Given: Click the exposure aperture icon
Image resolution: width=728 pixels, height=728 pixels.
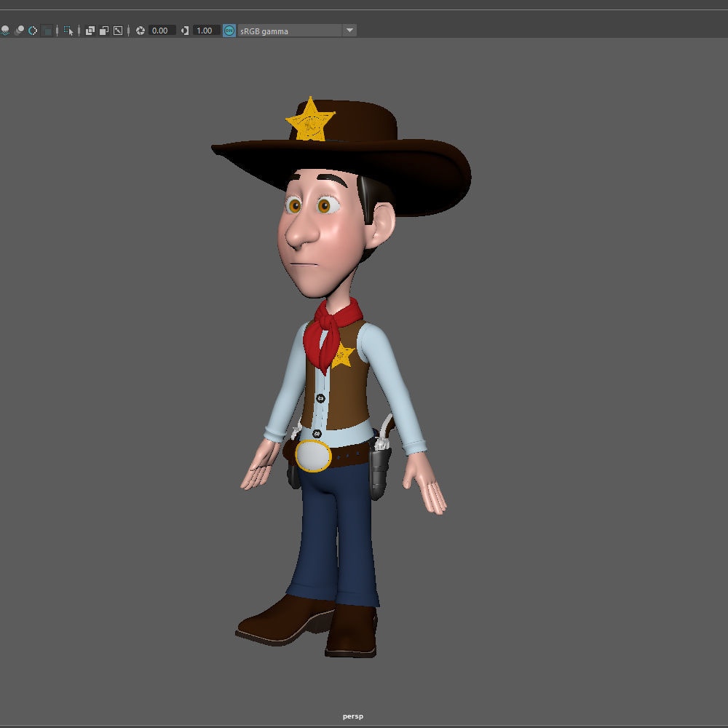Looking at the screenshot, I should [141, 31].
